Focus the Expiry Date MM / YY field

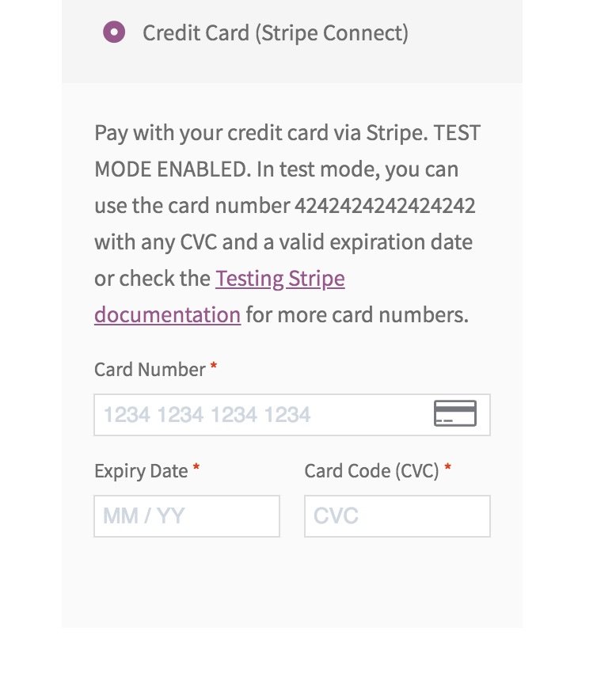point(187,516)
